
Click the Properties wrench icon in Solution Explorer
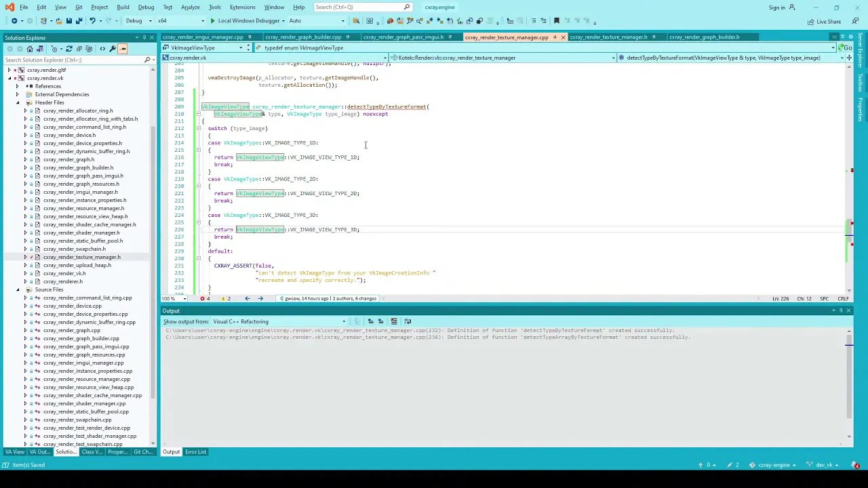[x=113, y=49]
